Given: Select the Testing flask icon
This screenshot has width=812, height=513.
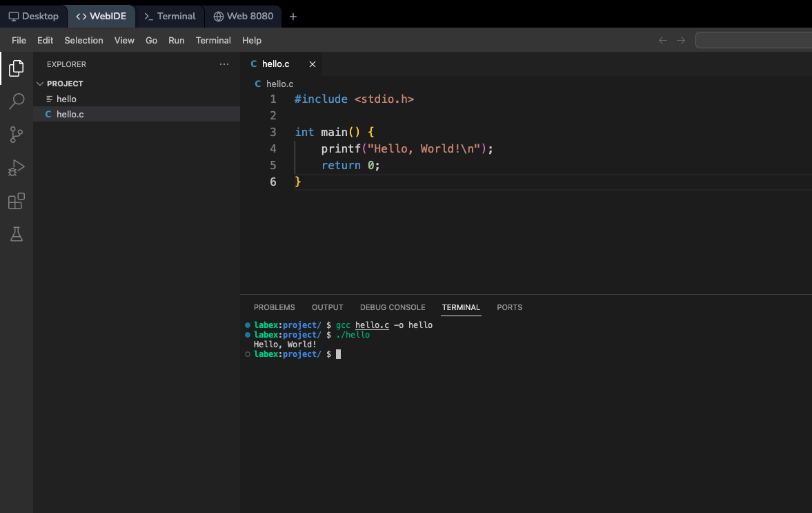Looking at the screenshot, I should [x=16, y=234].
